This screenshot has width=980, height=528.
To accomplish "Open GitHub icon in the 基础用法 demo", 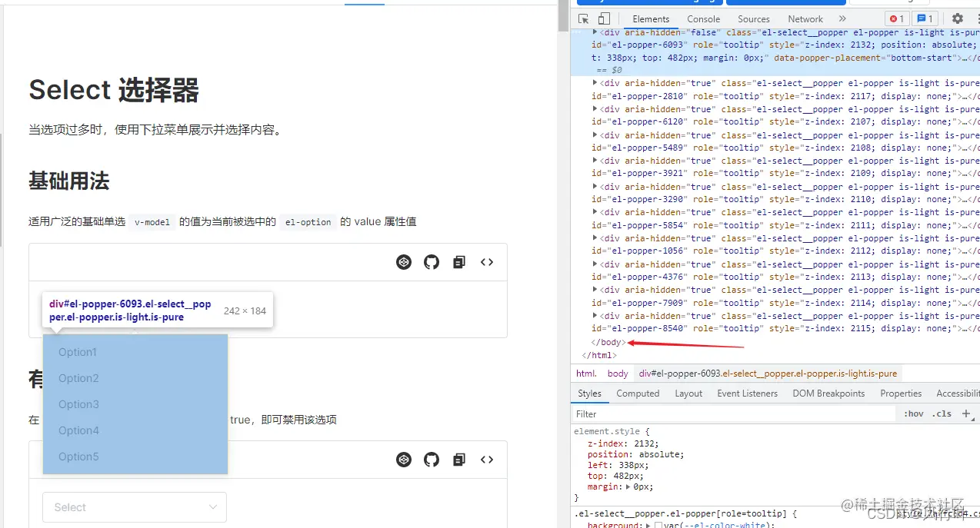I will point(432,262).
